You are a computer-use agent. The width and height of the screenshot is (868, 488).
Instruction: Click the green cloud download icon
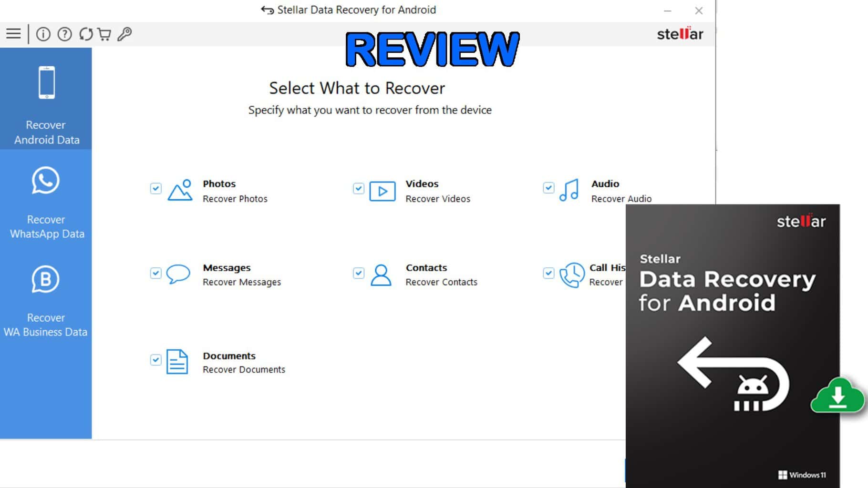[x=837, y=396]
